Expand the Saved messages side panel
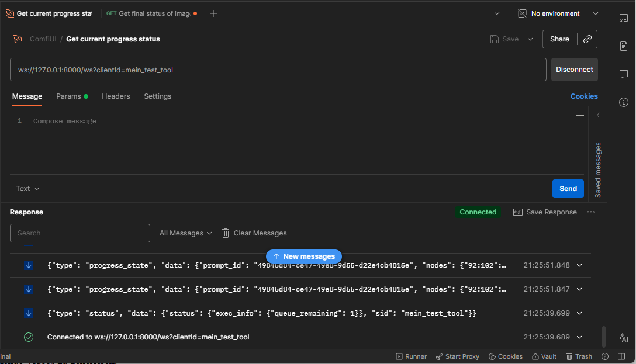This screenshot has width=636, height=364. (598, 116)
